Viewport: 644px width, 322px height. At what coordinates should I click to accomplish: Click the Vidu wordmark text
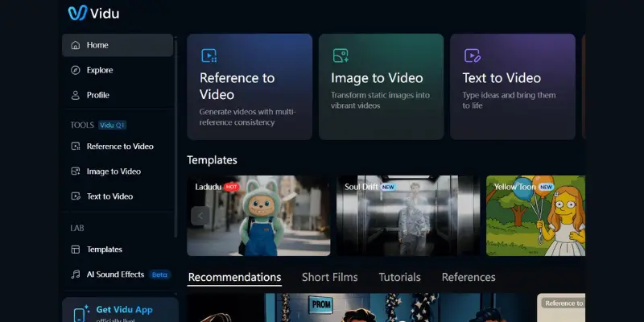pyautogui.click(x=105, y=14)
